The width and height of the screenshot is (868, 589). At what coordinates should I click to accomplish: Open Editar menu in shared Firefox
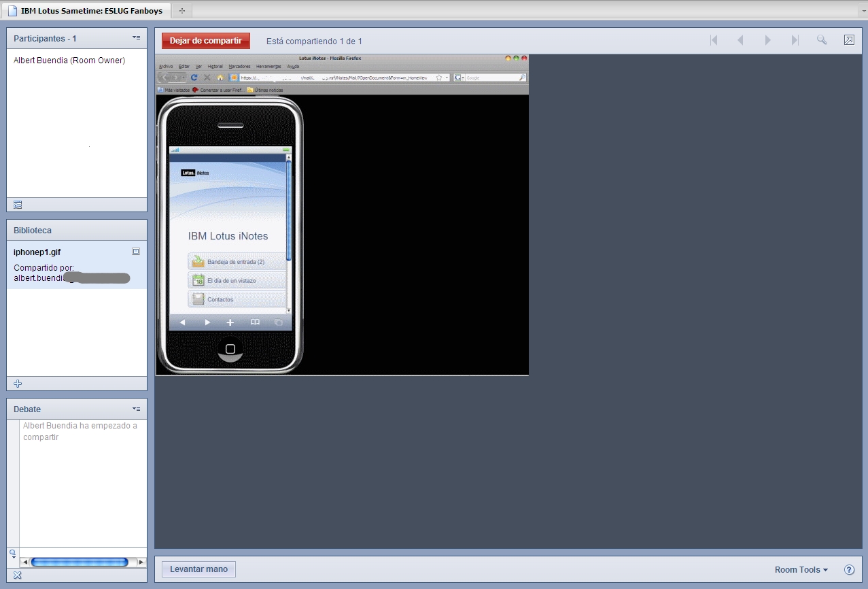click(184, 67)
